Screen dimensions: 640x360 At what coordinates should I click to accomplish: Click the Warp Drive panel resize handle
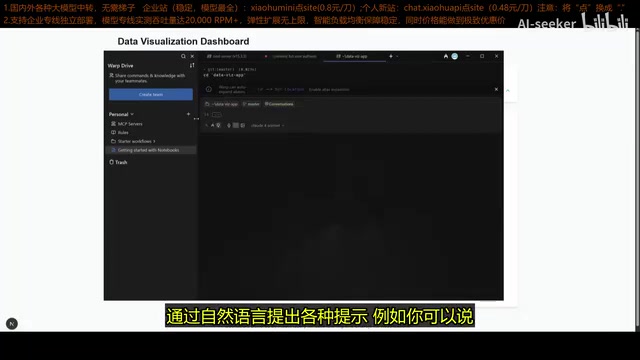[x=196, y=119]
